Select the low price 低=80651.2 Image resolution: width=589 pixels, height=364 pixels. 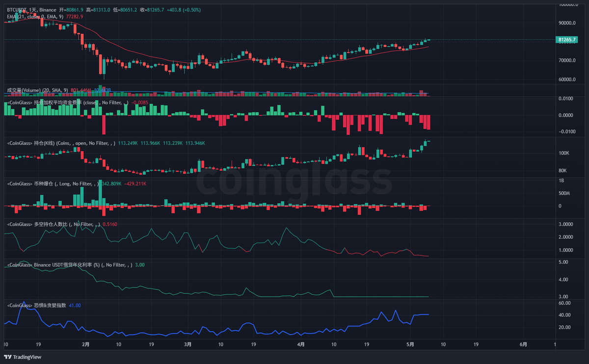click(x=124, y=9)
